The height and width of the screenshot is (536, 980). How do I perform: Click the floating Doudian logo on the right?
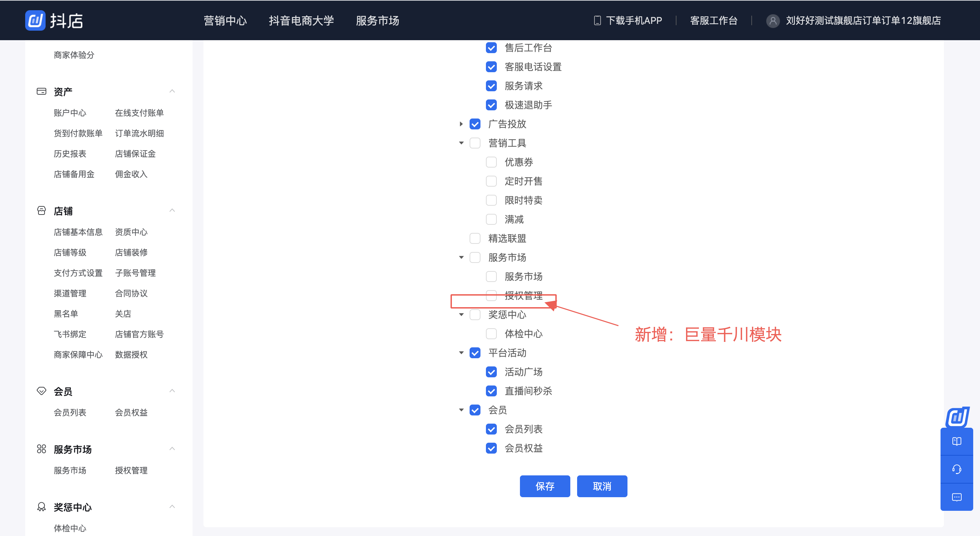pyautogui.click(x=958, y=417)
